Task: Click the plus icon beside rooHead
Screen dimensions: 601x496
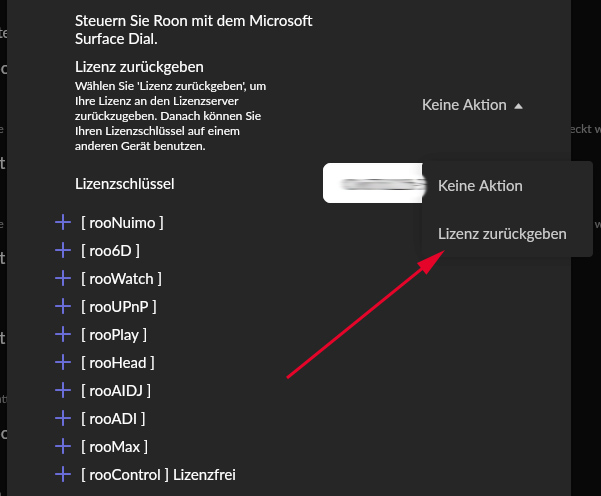Action: (63, 362)
